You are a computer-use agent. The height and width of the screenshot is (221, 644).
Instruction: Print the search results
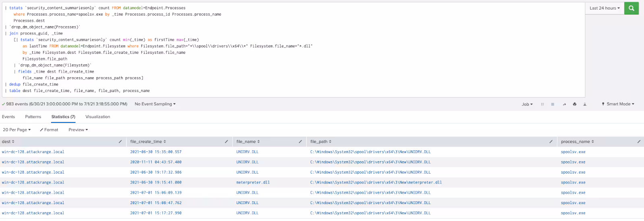574,104
